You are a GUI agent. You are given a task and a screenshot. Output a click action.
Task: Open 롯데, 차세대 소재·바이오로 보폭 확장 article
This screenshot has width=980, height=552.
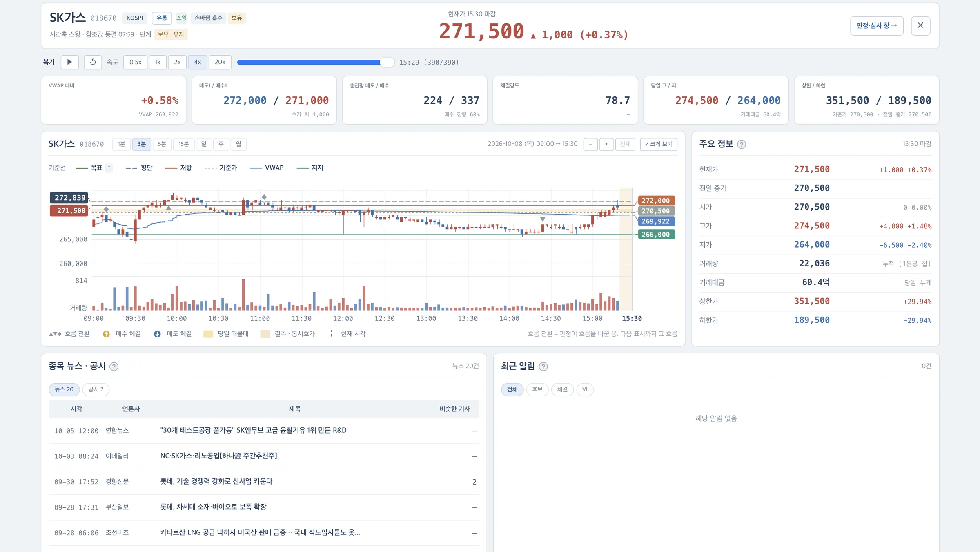pos(213,507)
